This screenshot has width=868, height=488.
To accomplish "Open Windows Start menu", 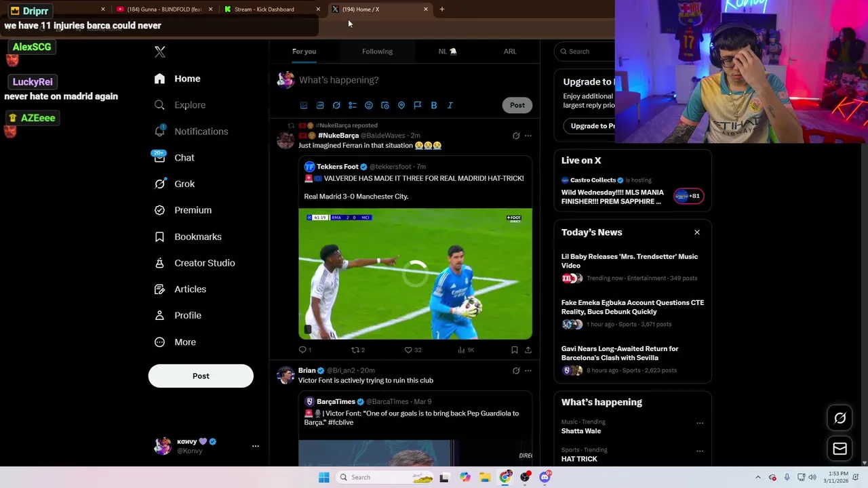I will [x=324, y=477].
